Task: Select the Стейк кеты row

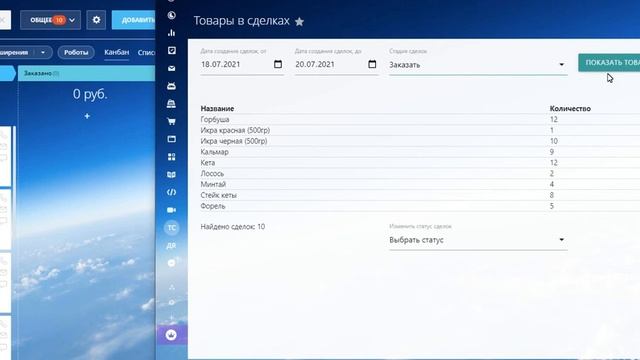Action: point(420,195)
